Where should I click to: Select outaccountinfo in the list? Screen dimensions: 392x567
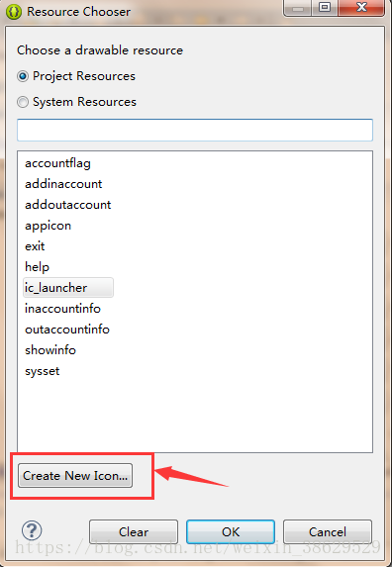(67, 330)
